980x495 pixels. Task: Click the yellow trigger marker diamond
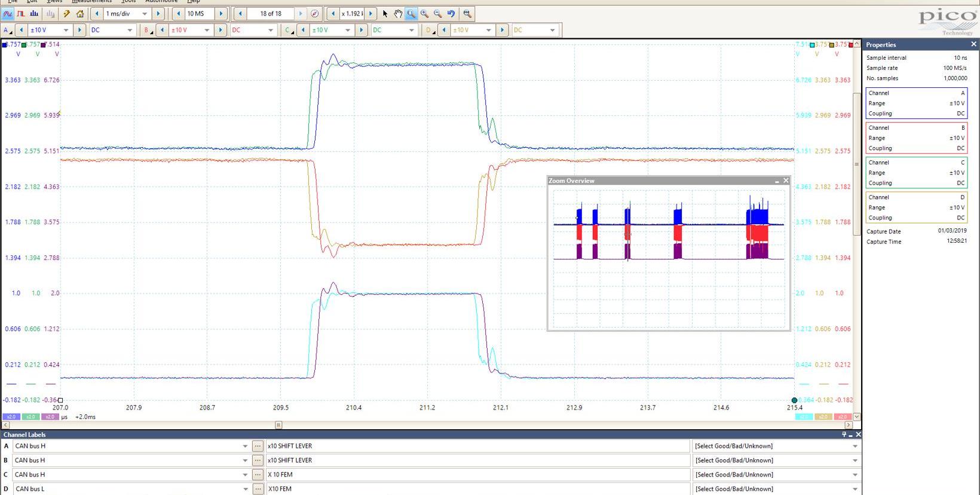(x=59, y=114)
